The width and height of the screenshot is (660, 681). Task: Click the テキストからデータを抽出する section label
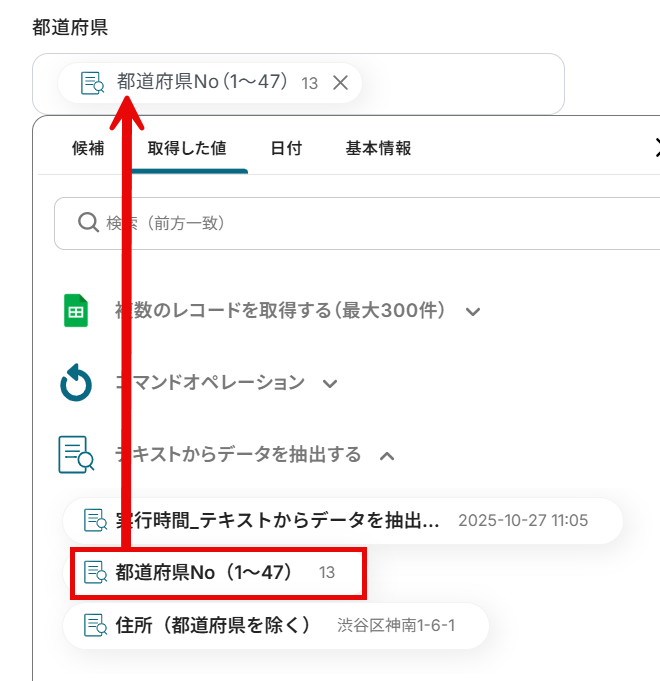pyautogui.click(x=238, y=455)
